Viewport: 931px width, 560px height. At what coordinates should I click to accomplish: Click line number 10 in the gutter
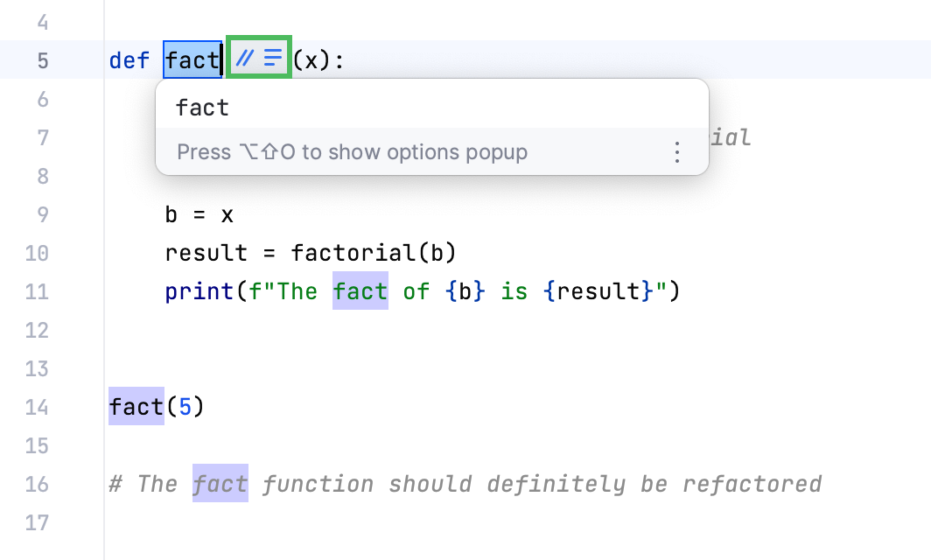pos(37,254)
